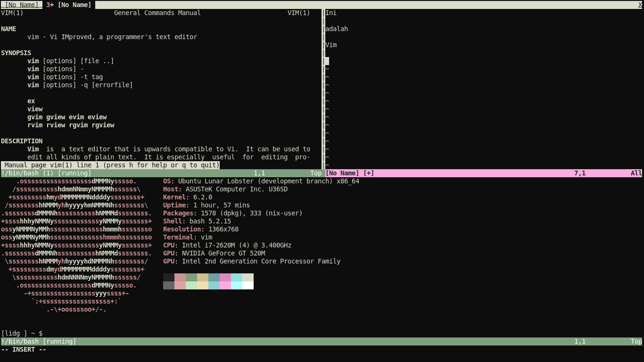The width and height of the screenshot is (644, 362).
Task: Click the '[lidg ] ~ $' shell prompt
Action: click(x=22, y=333)
